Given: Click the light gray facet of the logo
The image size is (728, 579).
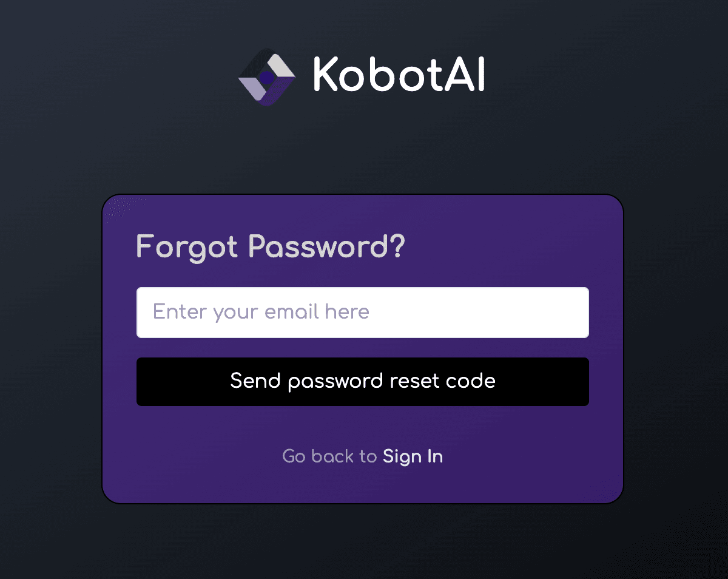Looking at the screenshot, I should tap(280, 64).
